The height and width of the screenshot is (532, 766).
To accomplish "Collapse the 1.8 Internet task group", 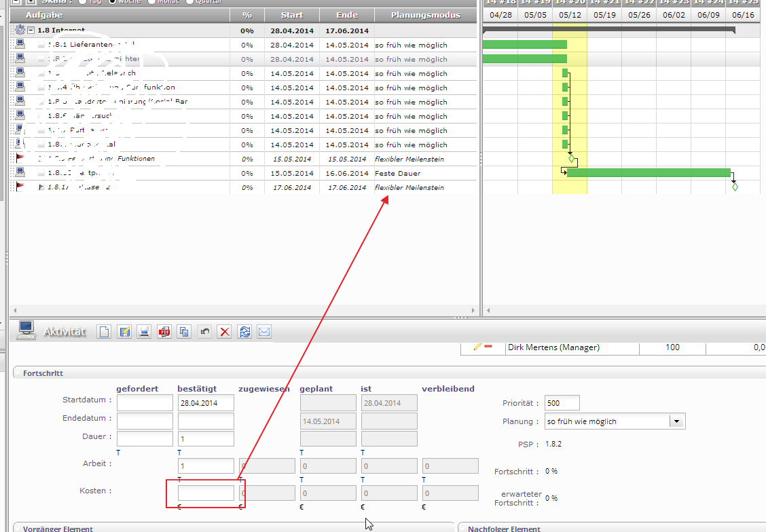I will click(x=31, y=31).
